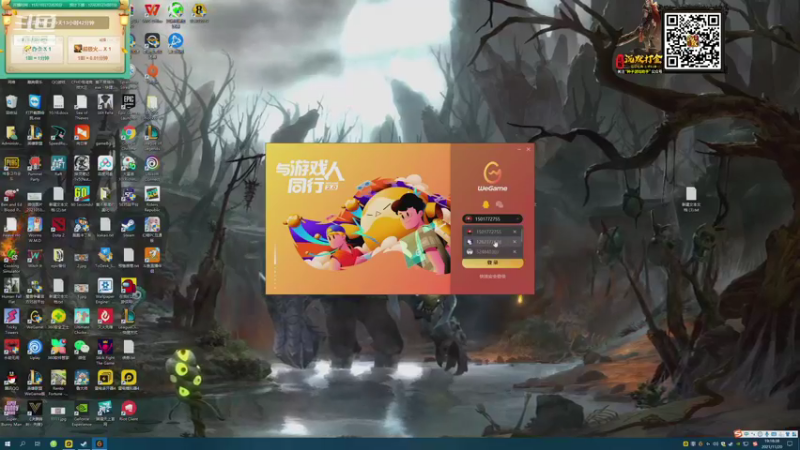Open the PUBG desktop shortcut

(x=11, y=167)
